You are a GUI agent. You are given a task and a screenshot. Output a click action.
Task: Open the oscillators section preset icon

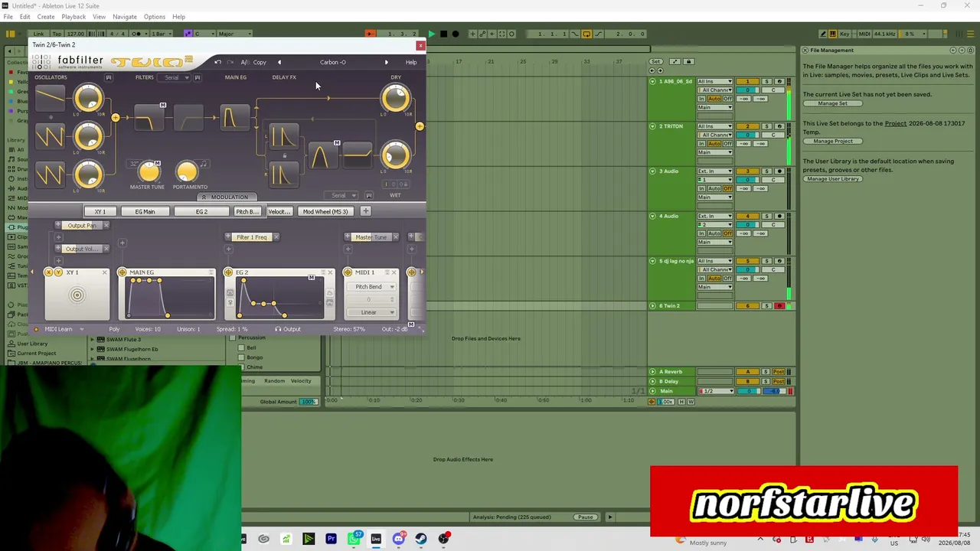click(109, 77)
